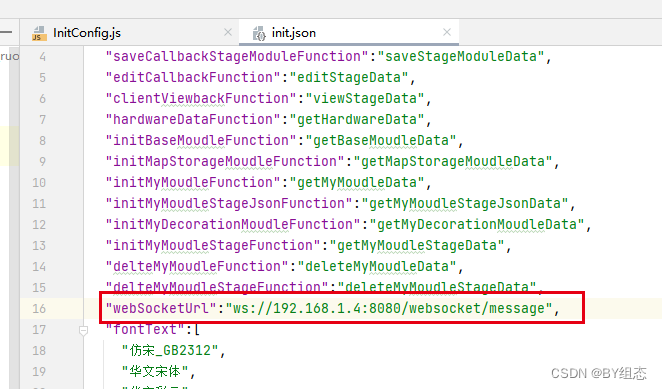Image resolution: width=662 pixels, height=389 pixels.
Task: Click the getHardwareData value
Action: [x=357, y=120]
